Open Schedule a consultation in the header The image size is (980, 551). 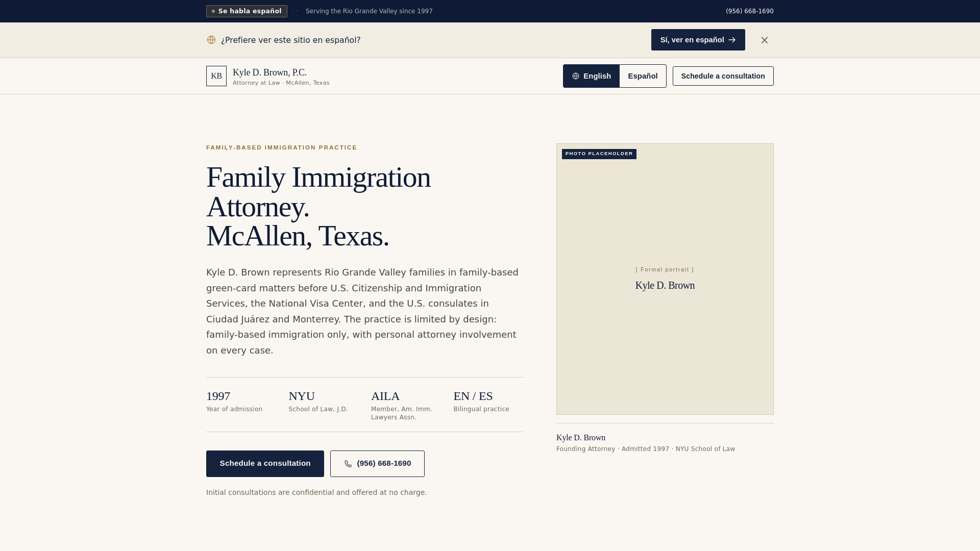coord(723,76)
